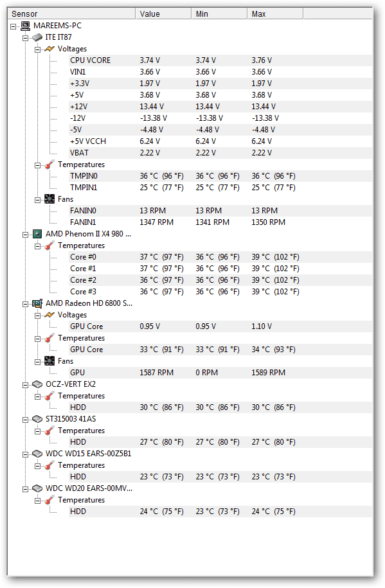This screenshot has width=385, height=588.
Task: Click the WDC WD15 EARS drive icon
Action: 37,454
